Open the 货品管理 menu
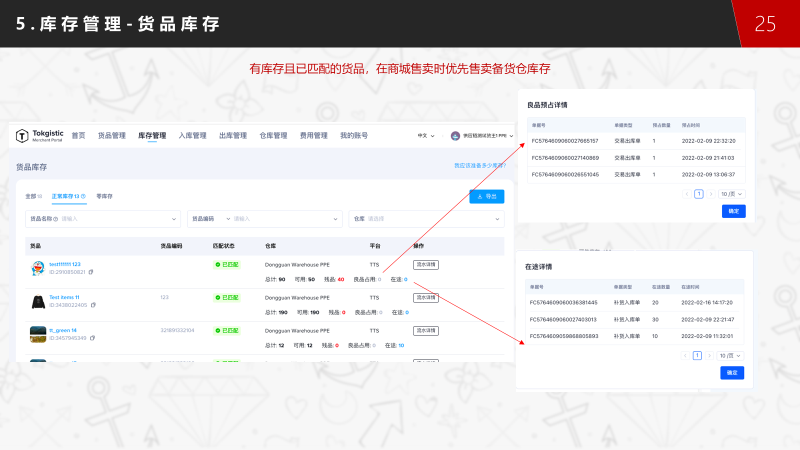The width and height of the screenshot is (800, 450). click(112, 136)
